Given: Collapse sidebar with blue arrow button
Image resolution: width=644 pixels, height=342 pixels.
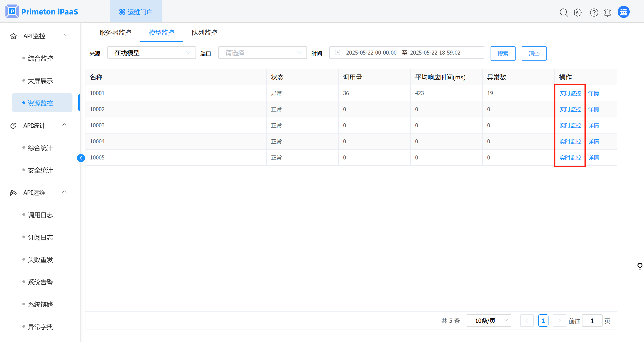Looking at the screenshot, I should [x=81, y=158].
